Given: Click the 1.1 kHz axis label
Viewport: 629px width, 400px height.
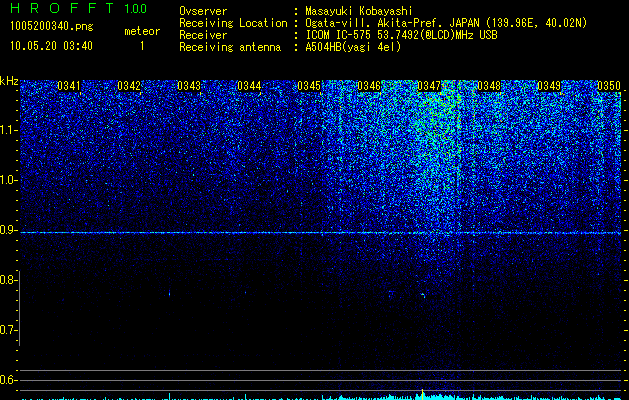Looking at the screenshot, I should [8, 130].
